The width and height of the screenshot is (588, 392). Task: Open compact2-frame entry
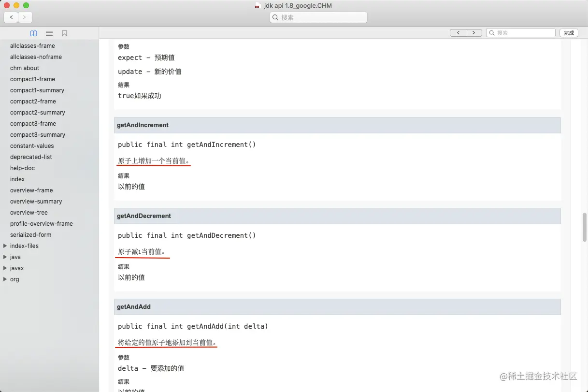point(33,102)
